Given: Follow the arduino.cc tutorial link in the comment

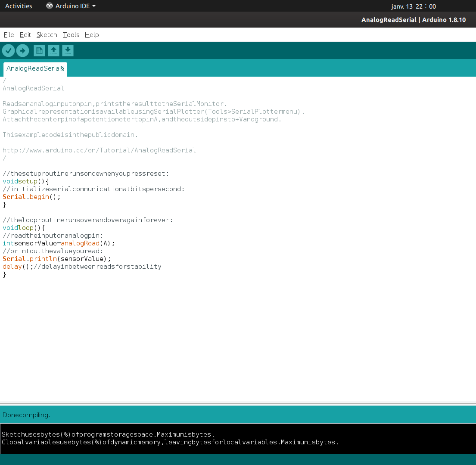Looking at the screenshot, I should pos(100,150).
